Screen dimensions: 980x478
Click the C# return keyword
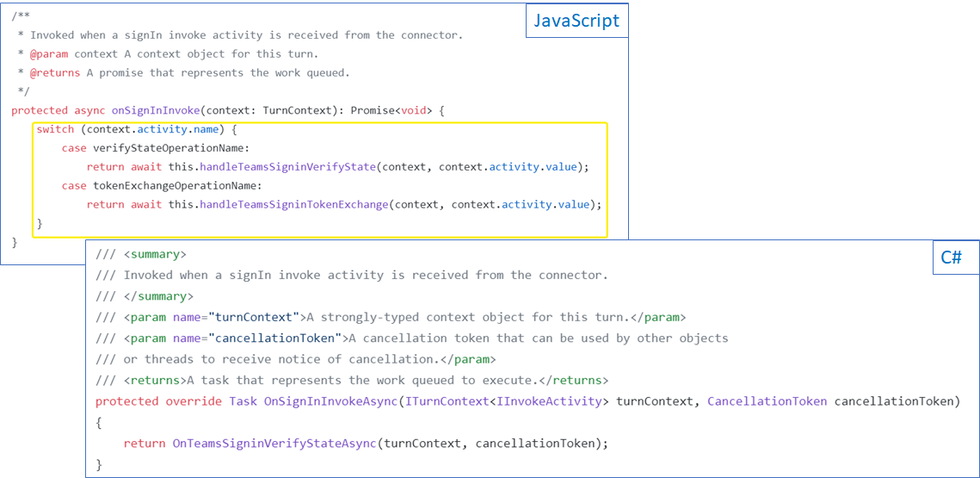click(145, 443)
